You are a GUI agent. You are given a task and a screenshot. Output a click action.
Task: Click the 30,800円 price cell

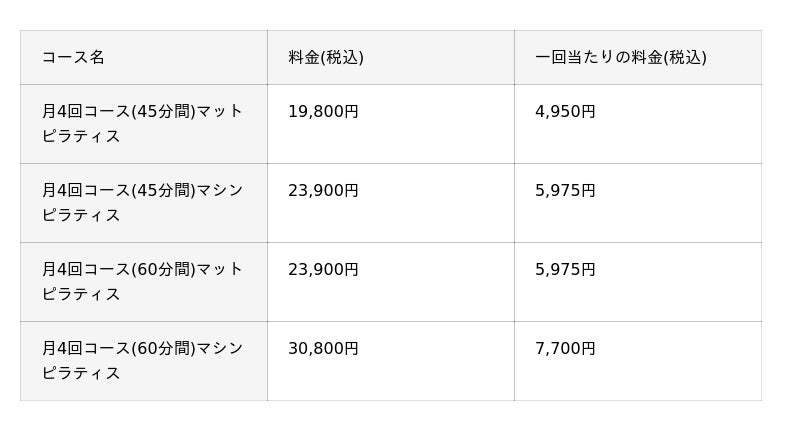[323, 349]
